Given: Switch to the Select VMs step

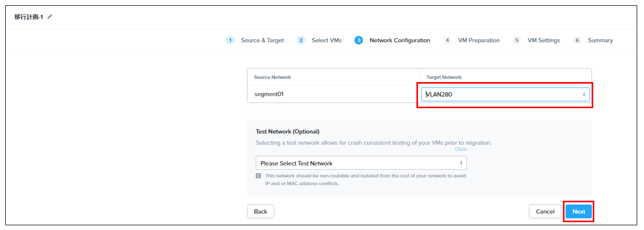Looking at the screenshot, I should click(x=326, y=40).
